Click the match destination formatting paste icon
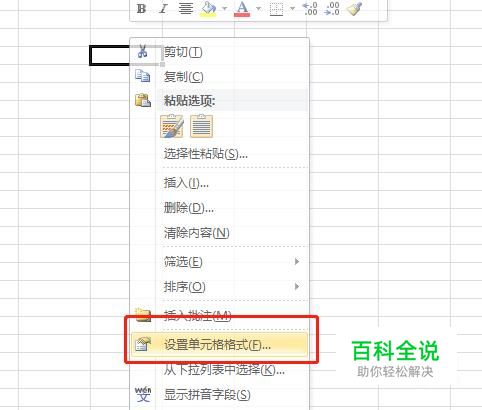The height and width of the screenshot is (410, 482). (x=201, y=126)
